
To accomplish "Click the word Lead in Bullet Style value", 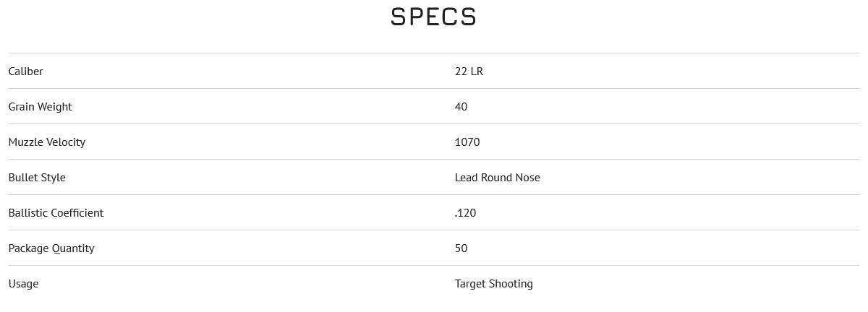I will click(466, 178).
